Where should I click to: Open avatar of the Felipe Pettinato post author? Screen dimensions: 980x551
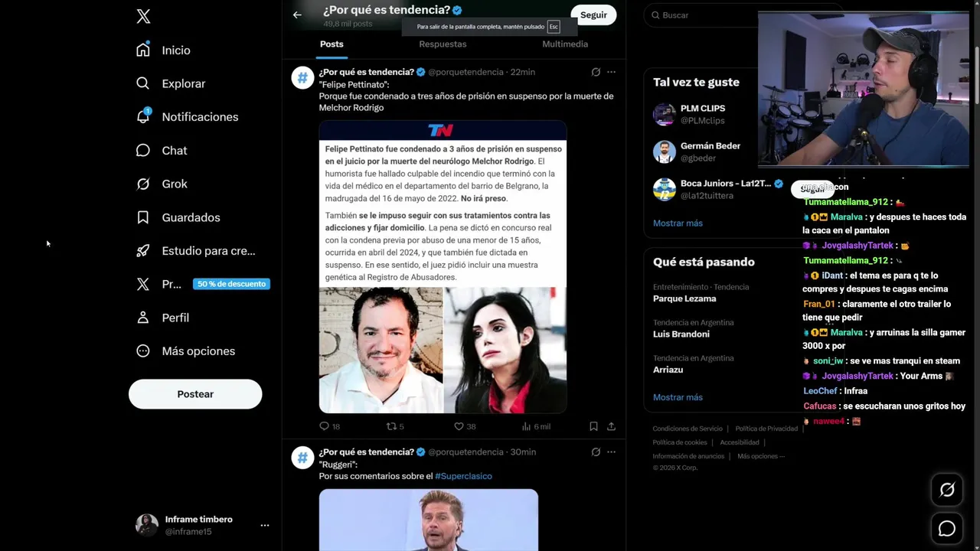(302, 77)
